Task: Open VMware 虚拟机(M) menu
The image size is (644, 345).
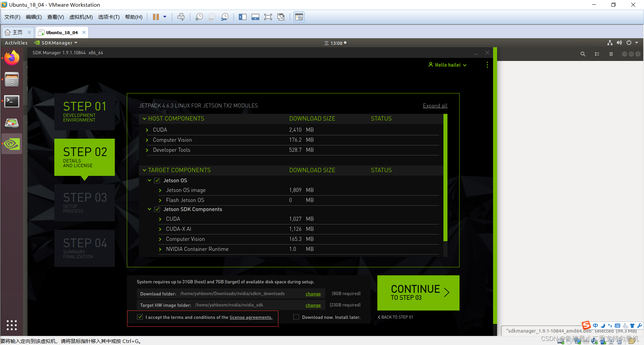Action: click(x=81, y=17)
